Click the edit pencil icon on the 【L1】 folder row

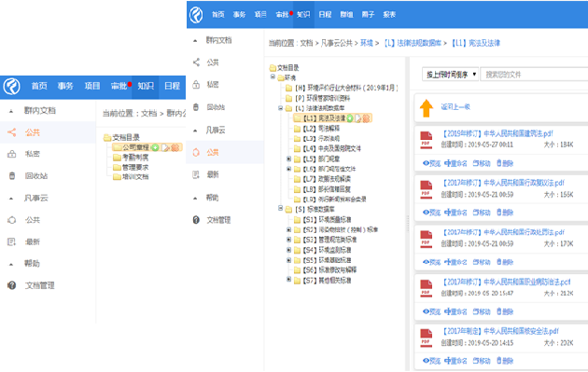click(357, 118)
